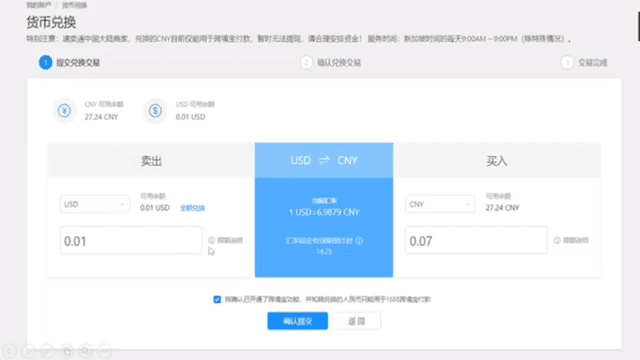Click the 提交兑换交易 step label
Viewport: 640px width, 360px height.
click(78, 62)
